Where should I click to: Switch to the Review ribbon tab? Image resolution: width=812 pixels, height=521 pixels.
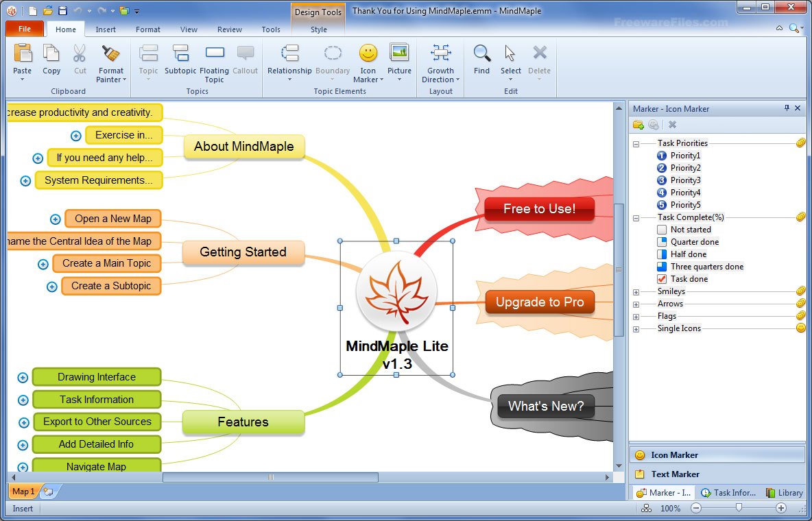(230, 29)
